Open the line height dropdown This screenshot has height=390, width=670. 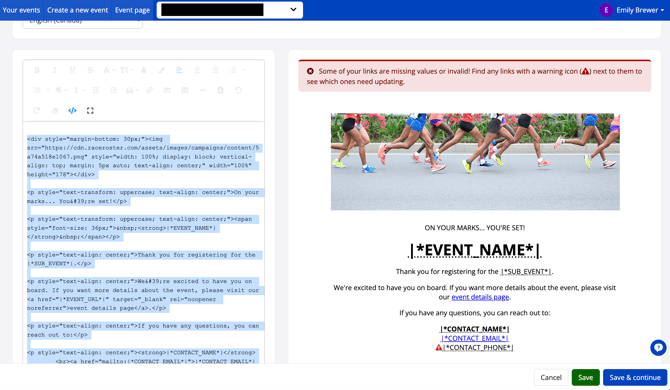(78, 90)
